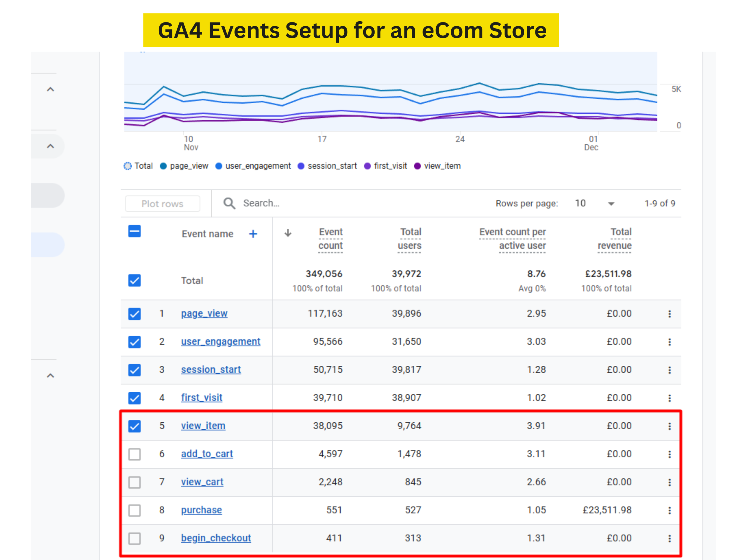747x560 pixels.
Task: Check the add_to_cart row checkbox
Action: point(135,454)
